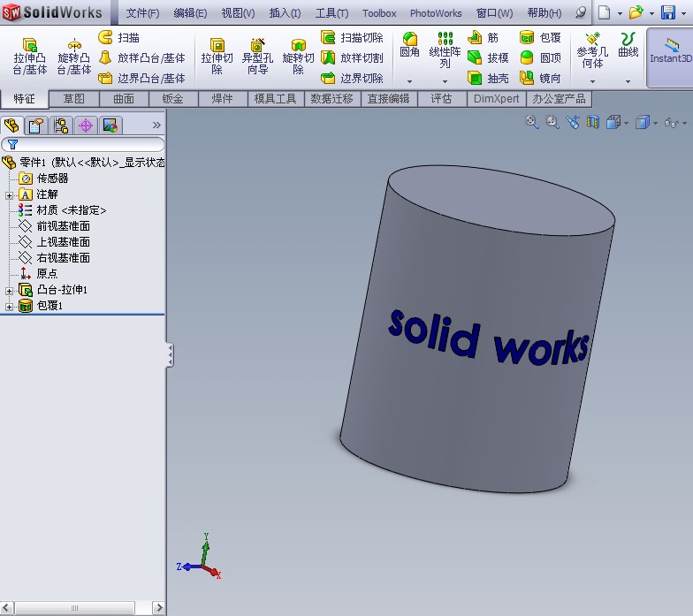Click the 扫描切除 swept cut tool
The height and width of the screenshot is (616, 693).
pyautogui.click(x=352, y=37)
